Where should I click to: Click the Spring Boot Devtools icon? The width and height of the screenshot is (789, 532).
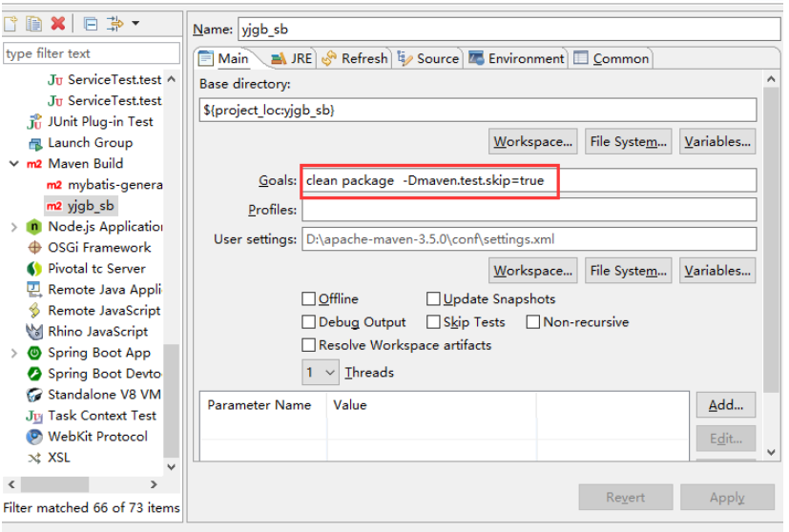(x=34, y=374)
